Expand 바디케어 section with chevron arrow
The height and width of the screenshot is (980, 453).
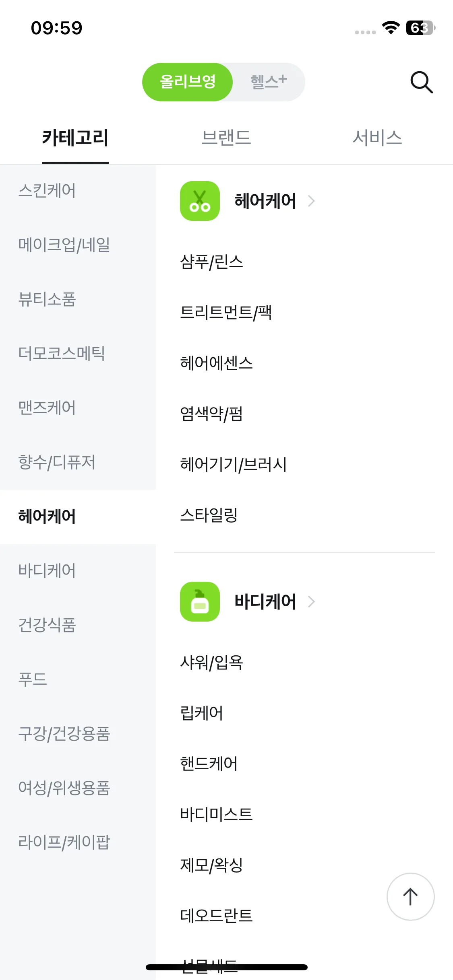pos(311,601)
